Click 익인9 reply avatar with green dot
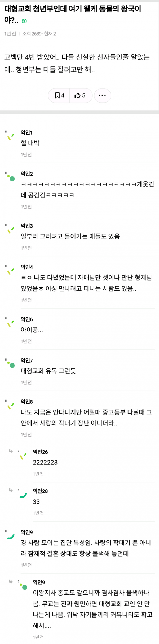The height and width of the screenshot is (644, 159). tap(23, 586)
